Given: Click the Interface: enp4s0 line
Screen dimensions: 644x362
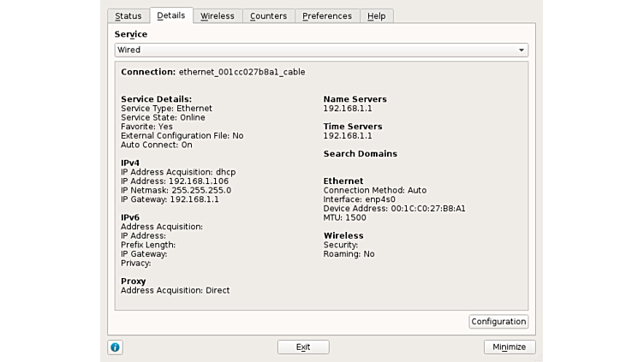Looking at the screenshot, I should (x=359, y=199).
